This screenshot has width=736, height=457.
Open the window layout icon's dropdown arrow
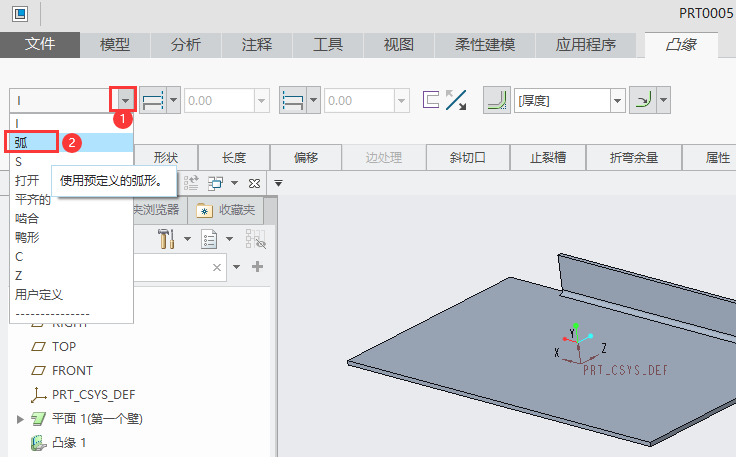click(x=234, y=183)
